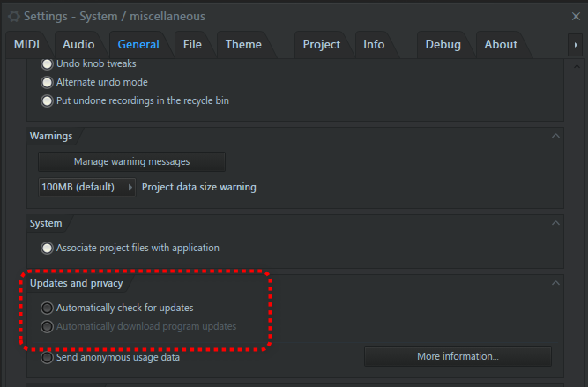Click the Warnings section header
588x387 pixels.
(x=51, y=136)
